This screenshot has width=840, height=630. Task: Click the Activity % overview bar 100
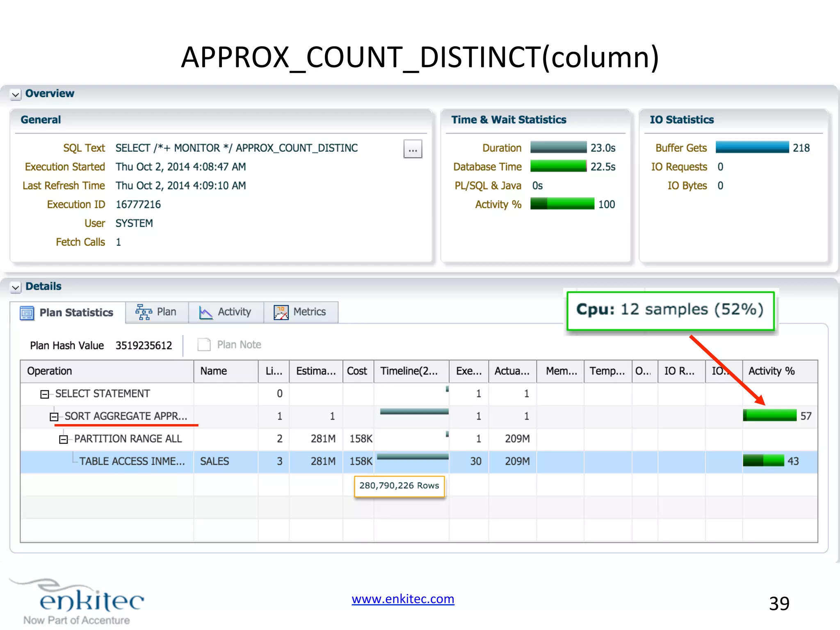click(x=562, y=204)
